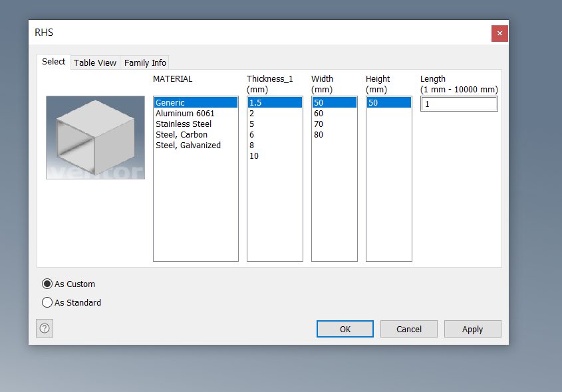Viewport: 562px width, 392px height.
Task: Choose Stainless Steel from MATERIAL list
Action: pyautogui.click(x=183, y=124)
